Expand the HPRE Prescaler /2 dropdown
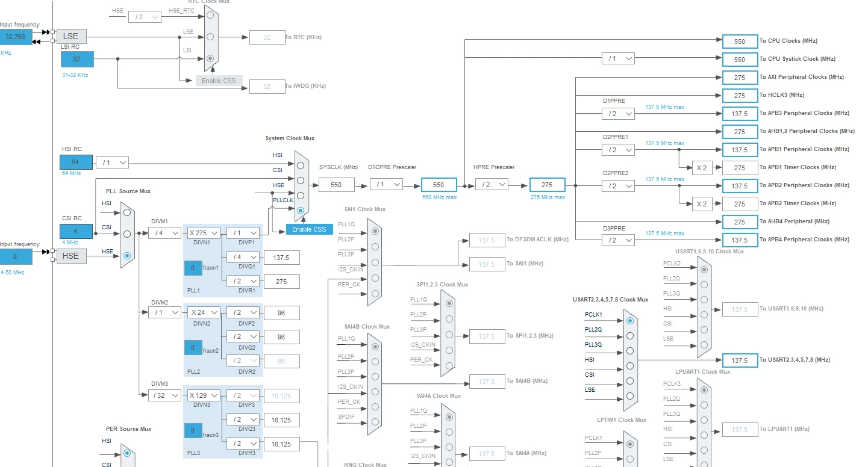The height and width of the screenshot is (467, 868). pyautogui.click(x=492, y=185)
